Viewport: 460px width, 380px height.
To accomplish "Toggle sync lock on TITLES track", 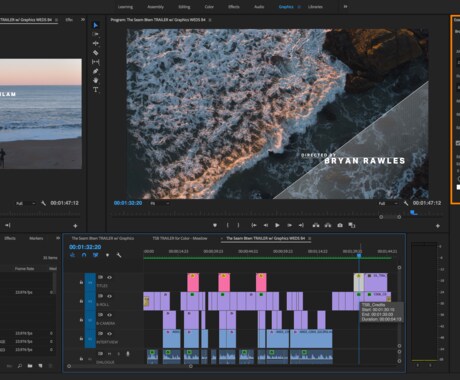I will 100,277.
